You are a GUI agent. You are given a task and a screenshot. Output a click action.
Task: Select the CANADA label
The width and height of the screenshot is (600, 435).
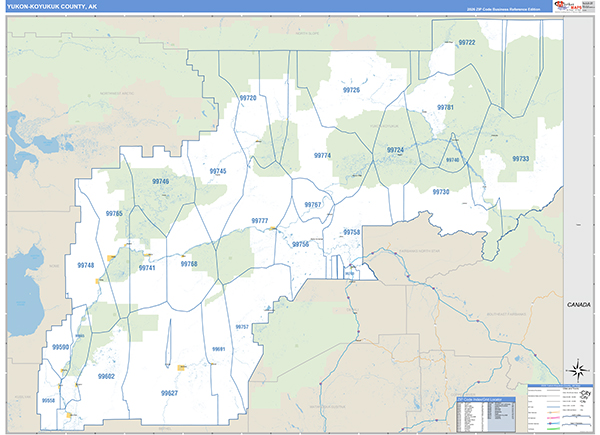coord(578,305)
